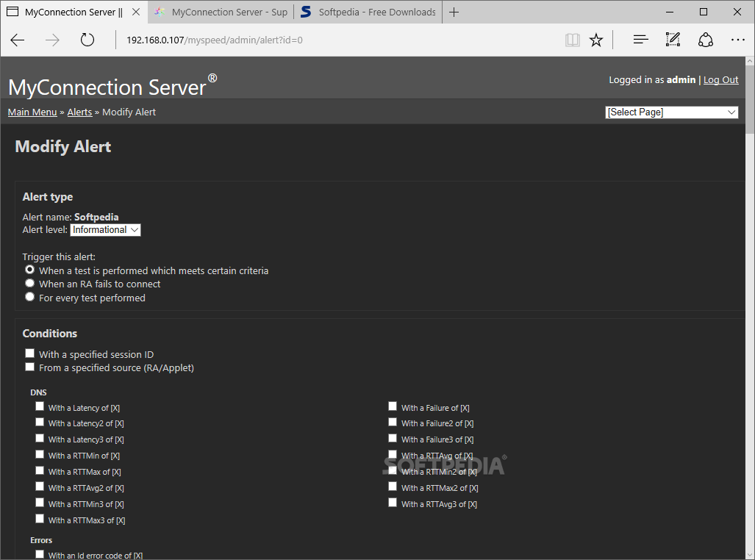Click the browser forward arrow
755x560 pixels.
point(52,40)
